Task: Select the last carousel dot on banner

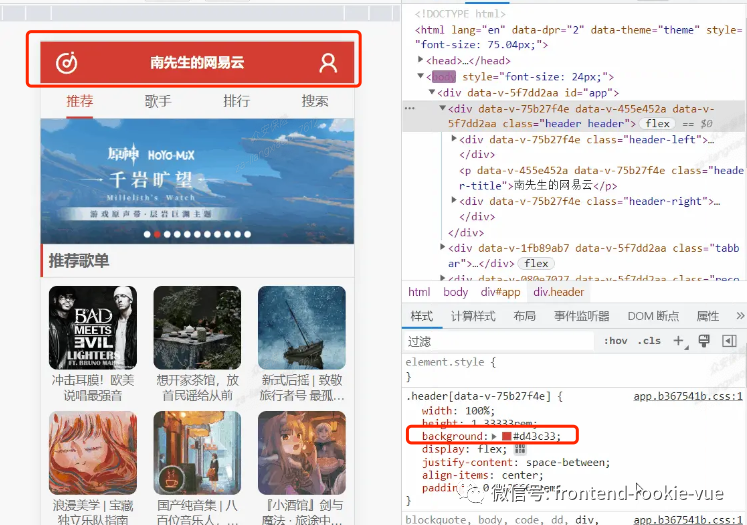Action: [247, 234]
